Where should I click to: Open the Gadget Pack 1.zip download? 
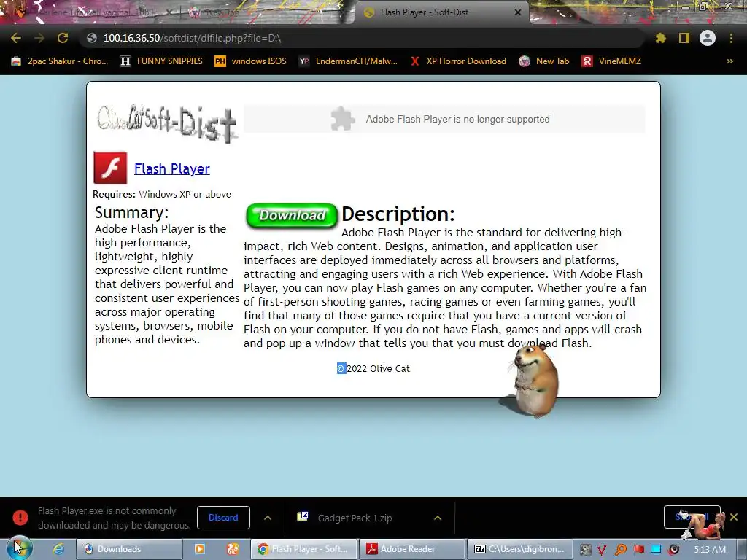[355, 518]
